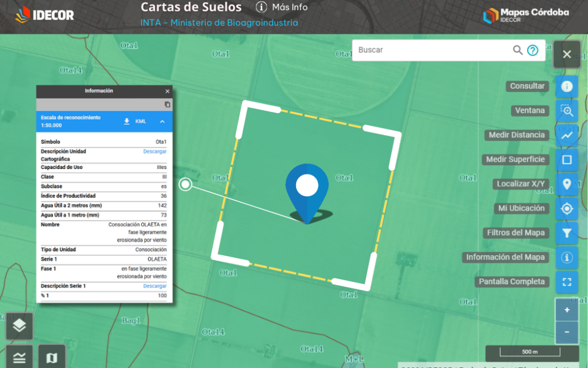Click the M+L map label
The height and width of the screenshot is (368, 588).
click(x=354, y=359)
